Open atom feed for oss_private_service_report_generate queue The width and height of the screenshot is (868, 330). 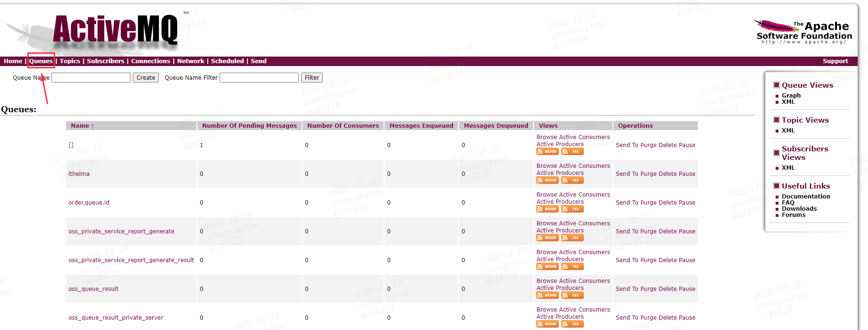tap(548, 238)
